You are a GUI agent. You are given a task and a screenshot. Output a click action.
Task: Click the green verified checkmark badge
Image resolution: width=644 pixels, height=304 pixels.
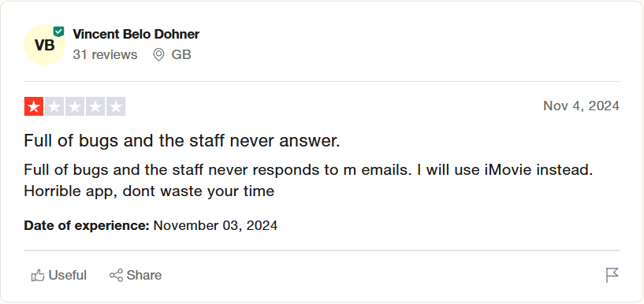[x=59, y=32]
